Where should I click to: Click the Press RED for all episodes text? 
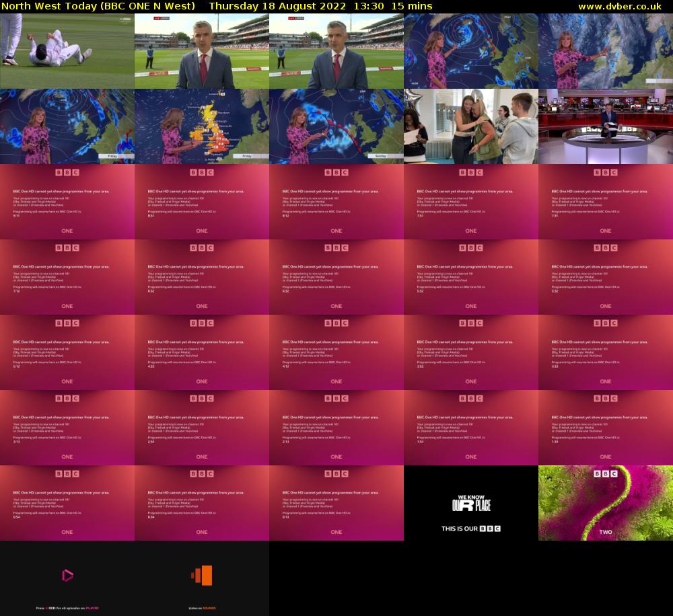tap(67, 609)
